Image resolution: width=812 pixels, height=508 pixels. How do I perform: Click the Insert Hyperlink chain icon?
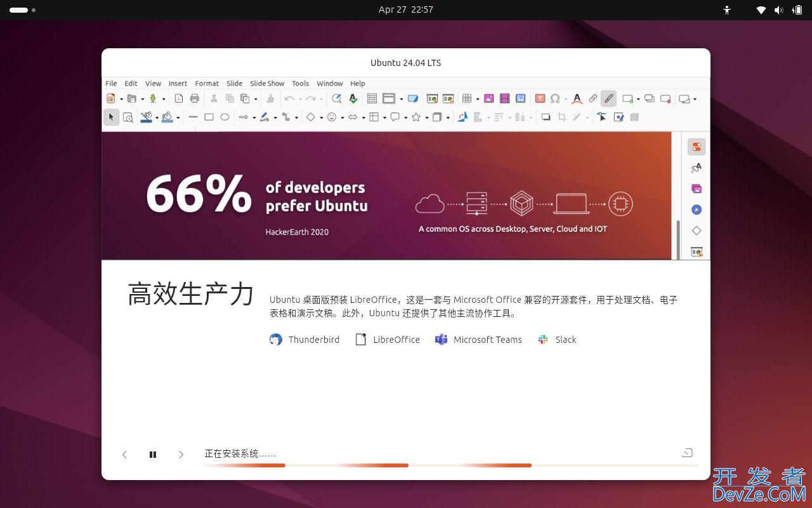tap(593, 98)
